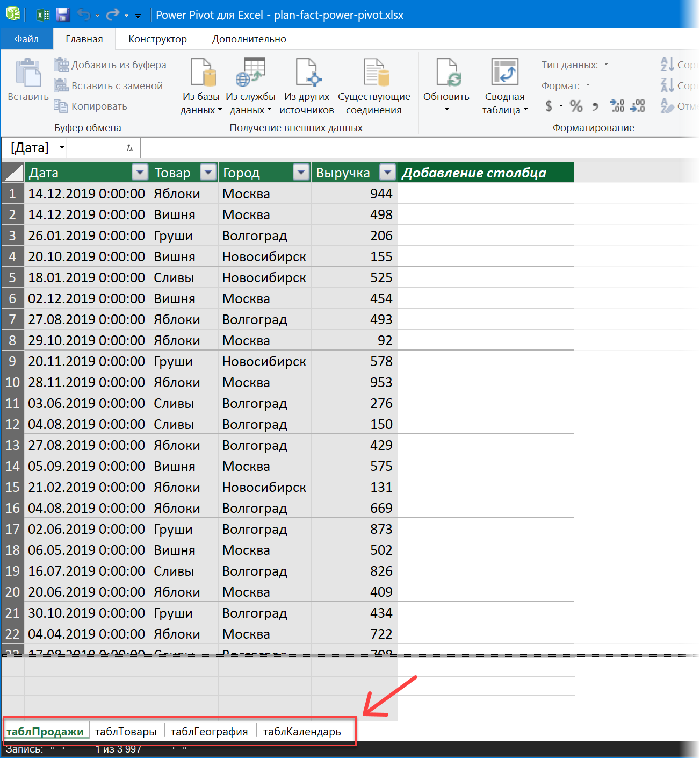The width and height of the screenshot is (700, 758).
Task: Click the Save icon in title bar
Action: pyautogui.click(x=63, y=15)
